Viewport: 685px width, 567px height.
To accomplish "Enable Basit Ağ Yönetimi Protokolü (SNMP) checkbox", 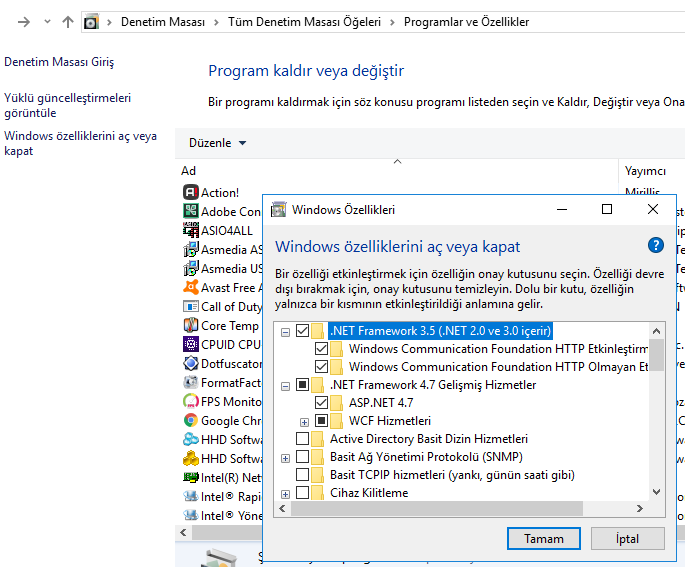I will 302,456.
